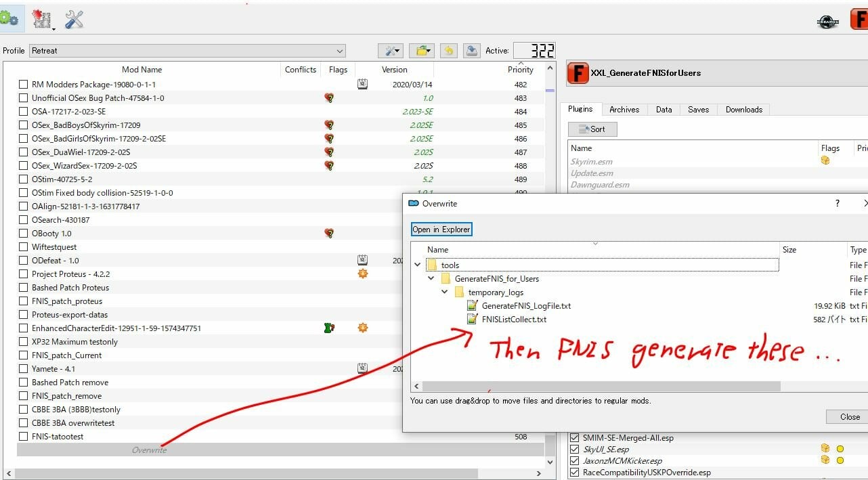The width and height of the screenshot is (868, 480).
Task: Switch to the Saves tab
Action: 699,110
